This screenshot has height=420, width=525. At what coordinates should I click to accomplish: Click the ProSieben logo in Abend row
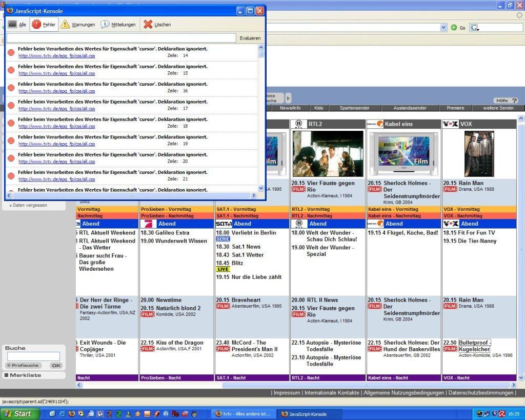[148, 224]
